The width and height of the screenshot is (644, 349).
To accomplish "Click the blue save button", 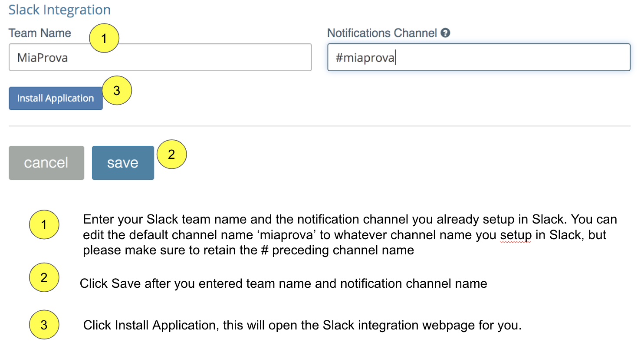I will [x=123, y=163].
